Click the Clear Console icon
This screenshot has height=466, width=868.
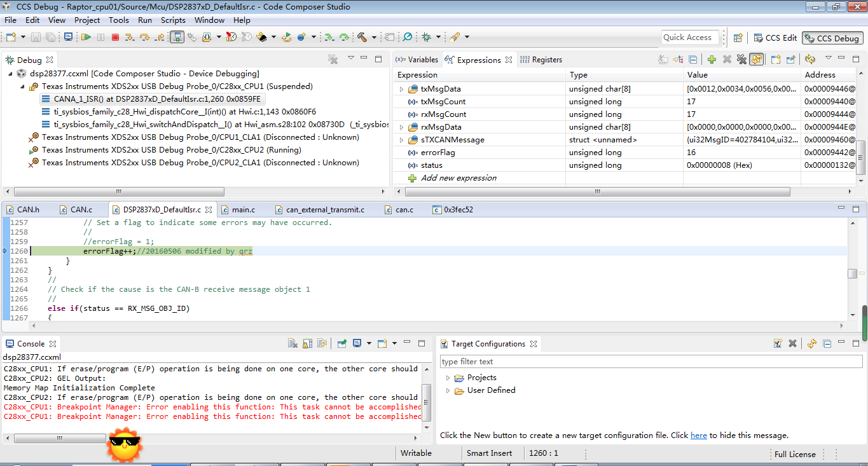coord(293,344)
